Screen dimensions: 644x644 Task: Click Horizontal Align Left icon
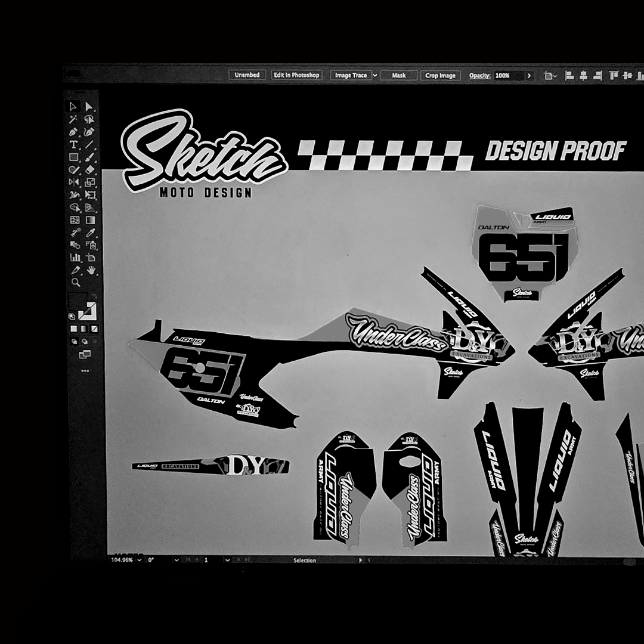569,76
